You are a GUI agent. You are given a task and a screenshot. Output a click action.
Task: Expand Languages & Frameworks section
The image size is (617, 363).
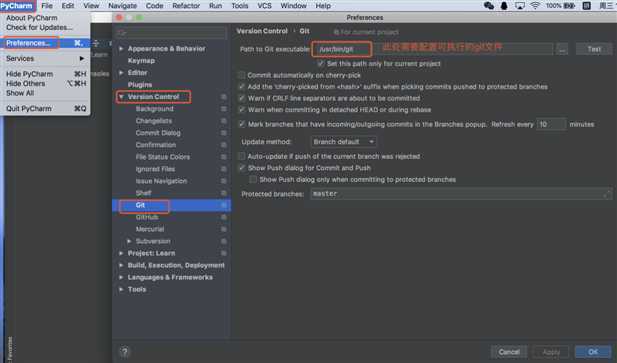click(x=121, y=277)
